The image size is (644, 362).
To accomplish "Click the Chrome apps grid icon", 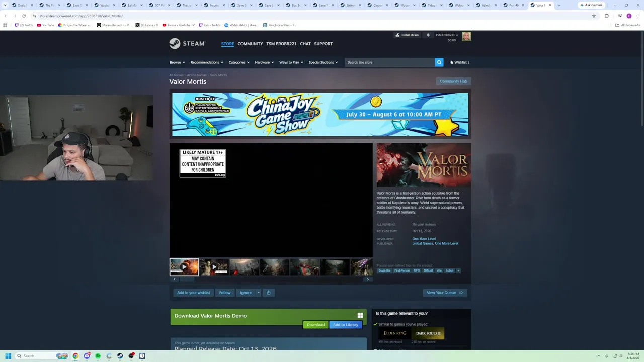I will [5, 25].
